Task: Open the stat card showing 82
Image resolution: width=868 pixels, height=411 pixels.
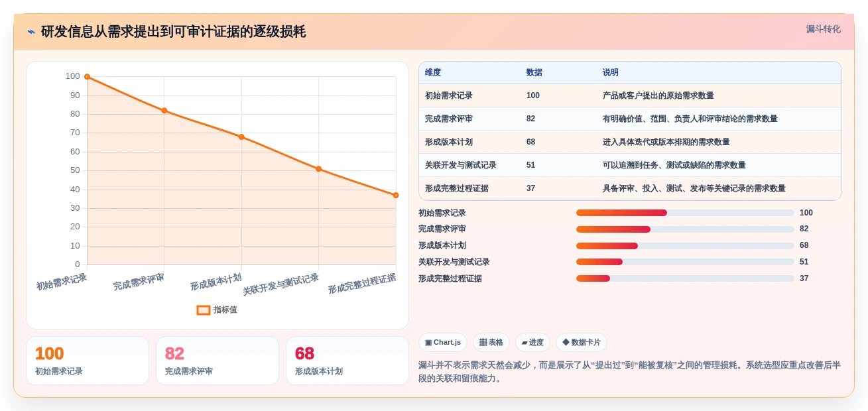Action: pyautogui.click(x=217, y=361)
